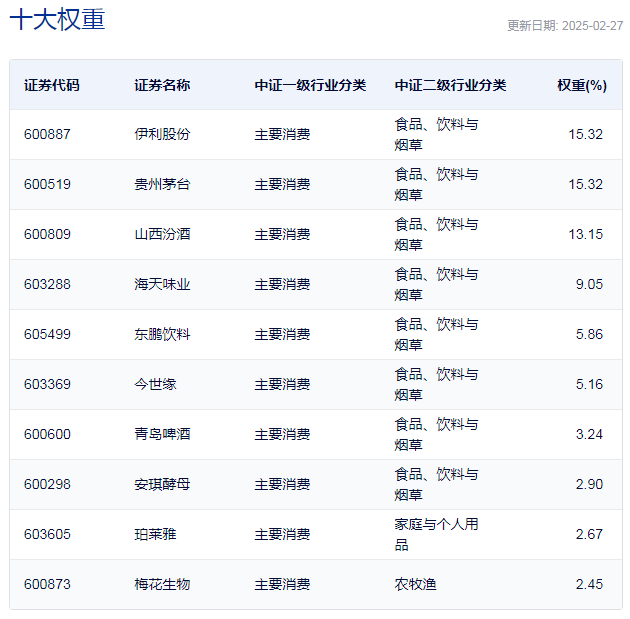Click the 2.45 weight value for 梅花生物
The height and width of the screenshot is (619, 630).
tap(589, 584)
